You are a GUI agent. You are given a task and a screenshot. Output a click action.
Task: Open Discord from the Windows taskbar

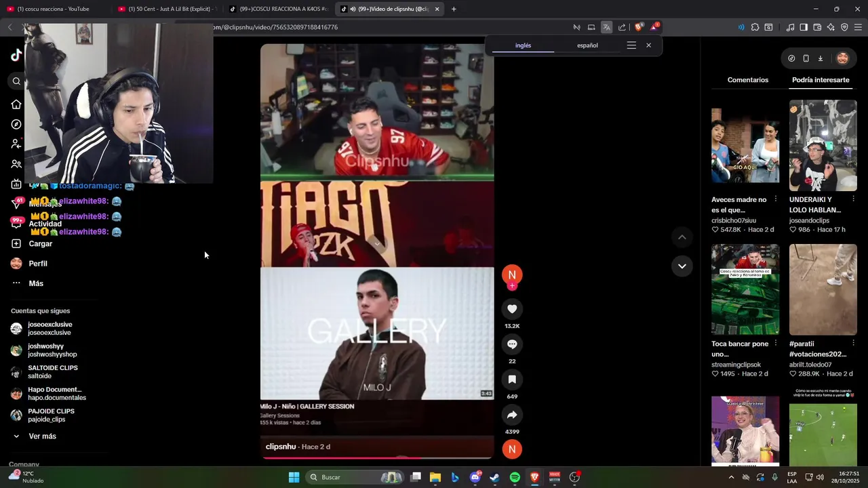[x=475, y=477]
